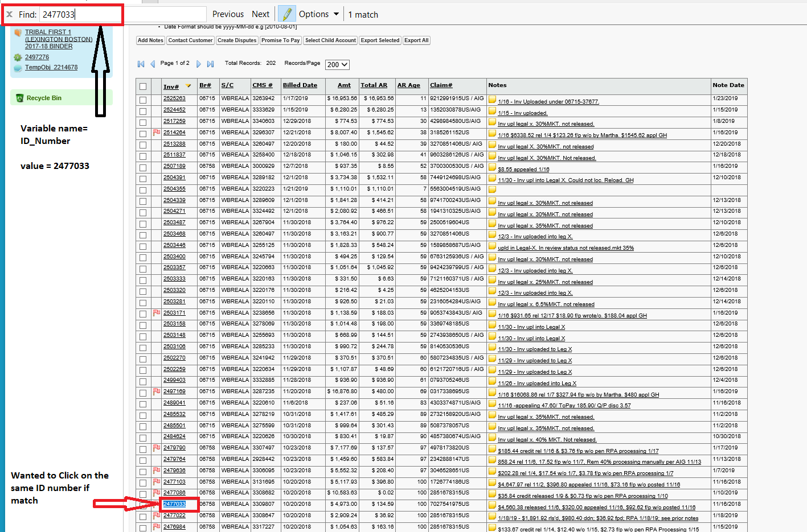Open the note folder icon for invoice 2489041
The height and width of the screenshot is (532, 807).
pyautogui.click(x=492, y=403)
